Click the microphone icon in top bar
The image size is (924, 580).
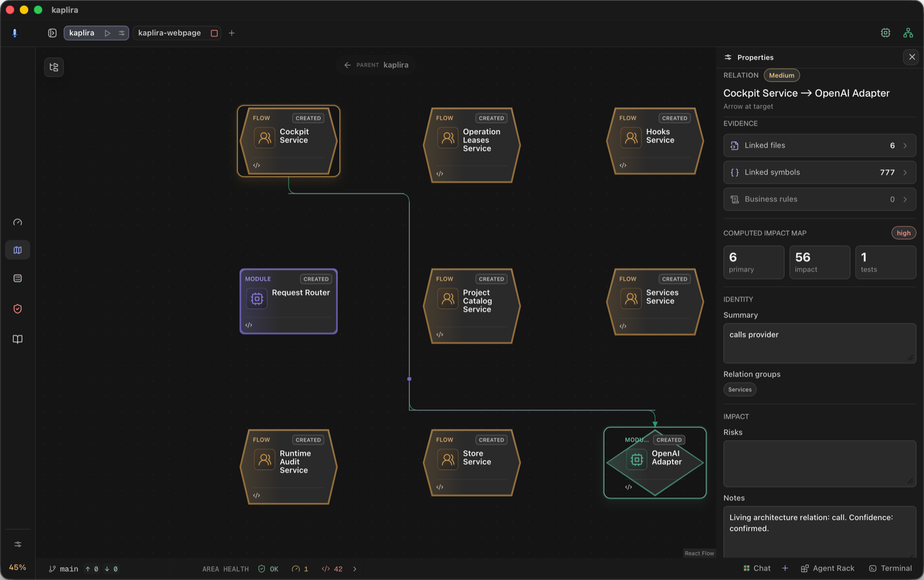coord(15,33)
